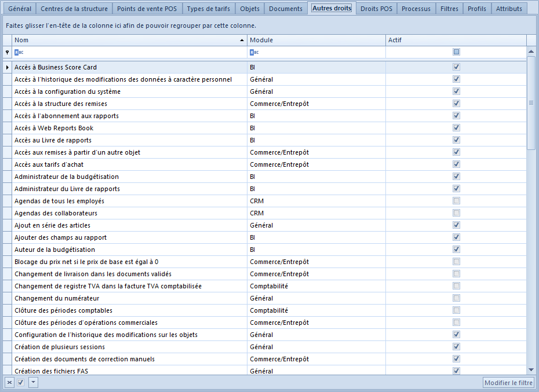
Task: Open the Objets tab
Action: [250, 9]
